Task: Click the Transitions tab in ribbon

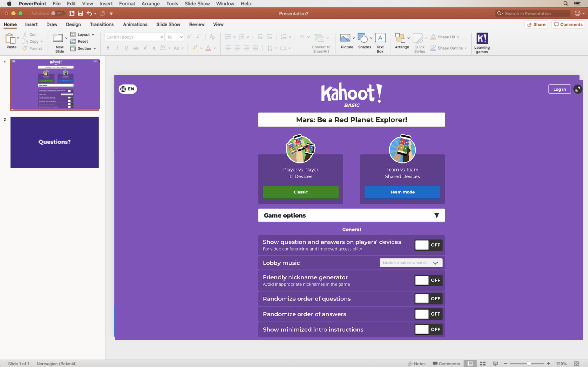Action: 101,24
